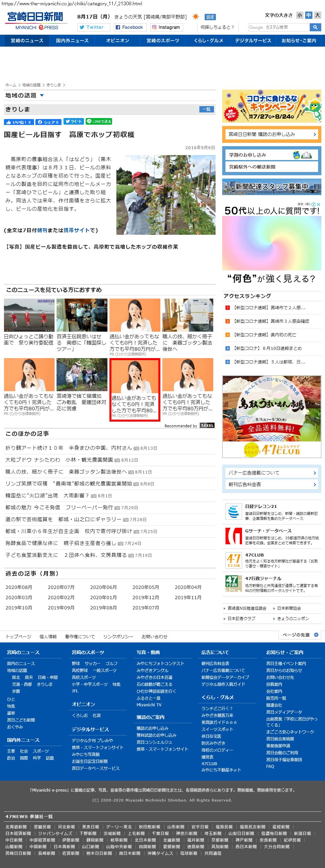
Task: Click the 日経テレコン21 logo icon
Action: (x=233, y=512)
